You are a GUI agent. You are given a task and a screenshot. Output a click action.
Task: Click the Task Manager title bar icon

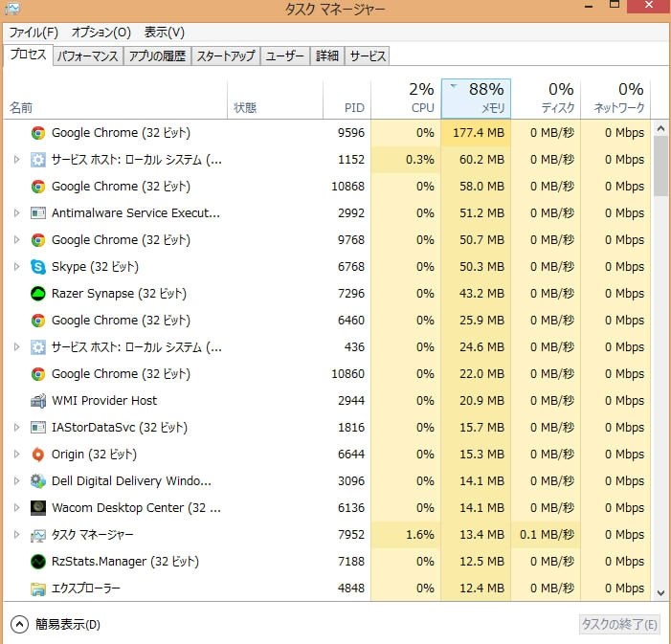pyautogui.click(x=12, y=8)
